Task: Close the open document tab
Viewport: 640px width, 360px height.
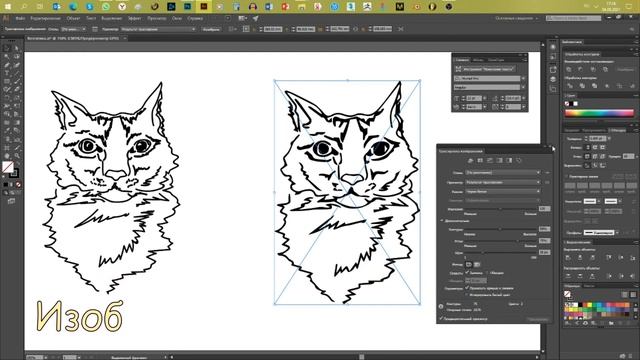Action: pos(124,38)
